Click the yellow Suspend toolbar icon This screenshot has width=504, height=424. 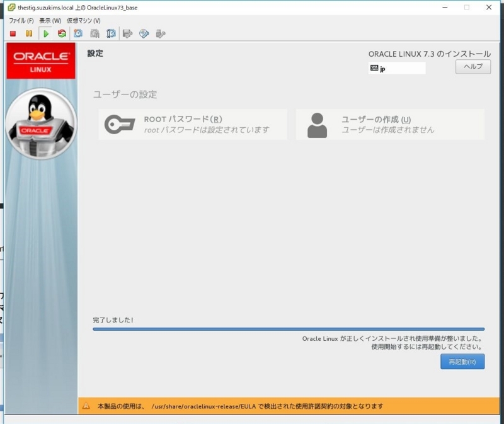pyautogui.click(x=29, y=33)
